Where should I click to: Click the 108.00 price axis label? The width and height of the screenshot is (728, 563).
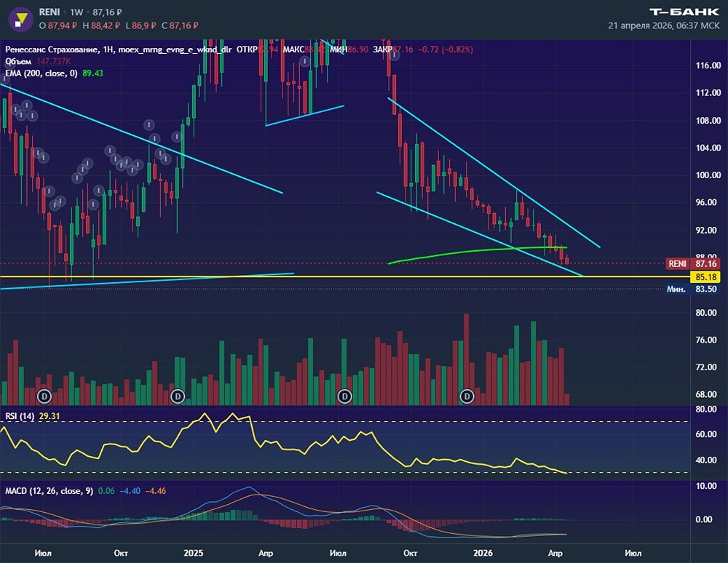(x=708, y=121)
